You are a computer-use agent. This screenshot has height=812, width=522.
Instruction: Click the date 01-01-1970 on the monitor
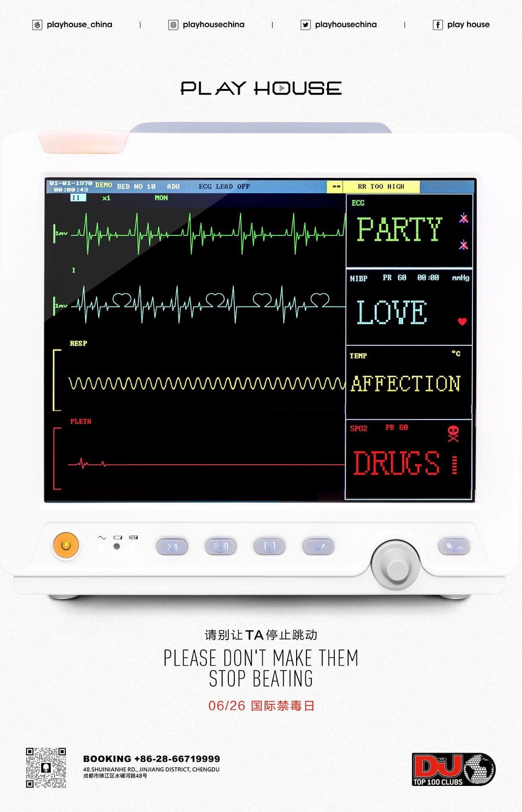(71, 183)
